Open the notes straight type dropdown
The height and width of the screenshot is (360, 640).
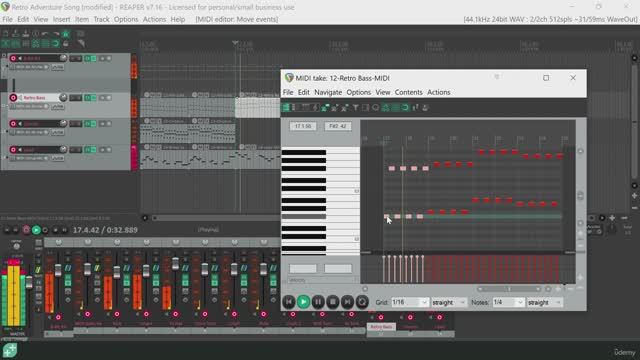click(x=544, y=302)
